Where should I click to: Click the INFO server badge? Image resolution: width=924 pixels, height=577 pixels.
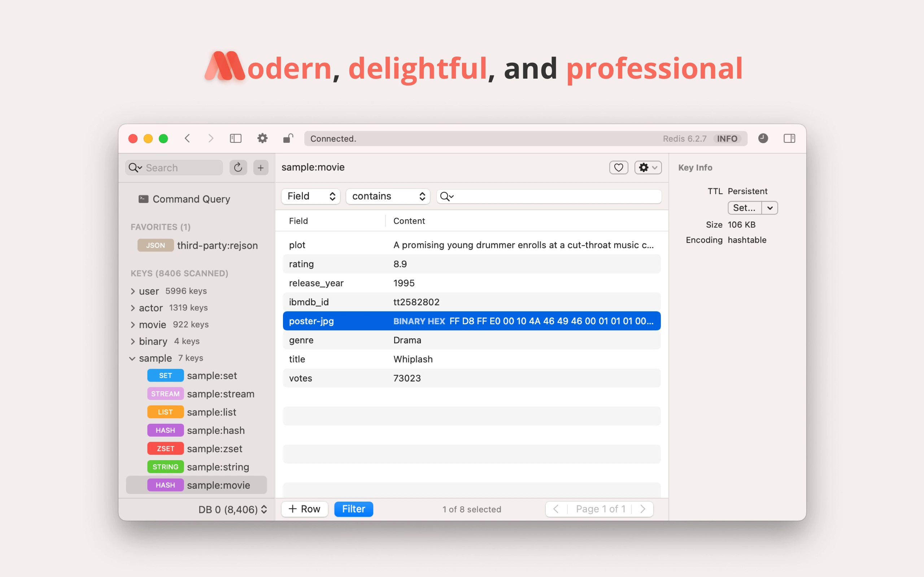[727, 138]
